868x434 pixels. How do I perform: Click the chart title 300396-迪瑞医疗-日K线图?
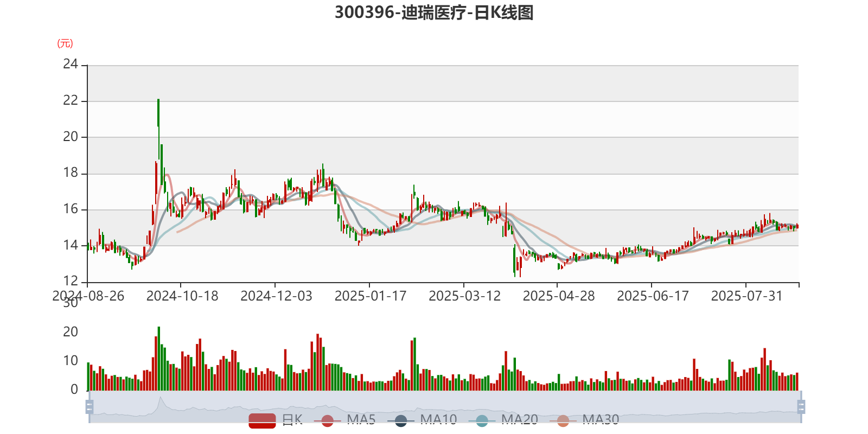(x=434, y=12)
